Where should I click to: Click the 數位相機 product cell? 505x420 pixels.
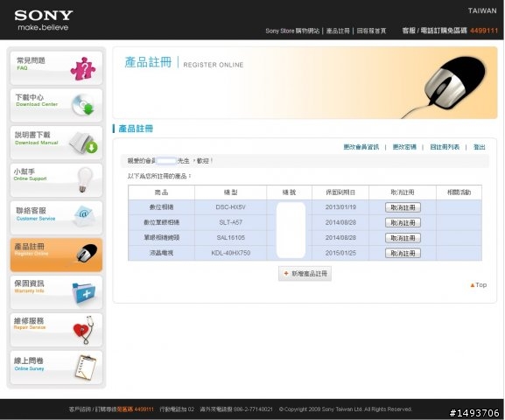pos(161,207)
